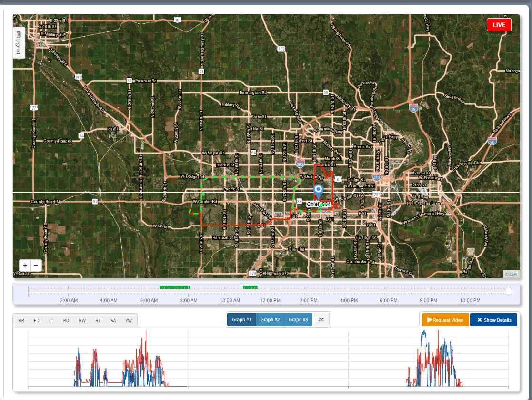Click the timeline slider handle at far right
The height and width of the screenshot is (400, 532).
509,291
